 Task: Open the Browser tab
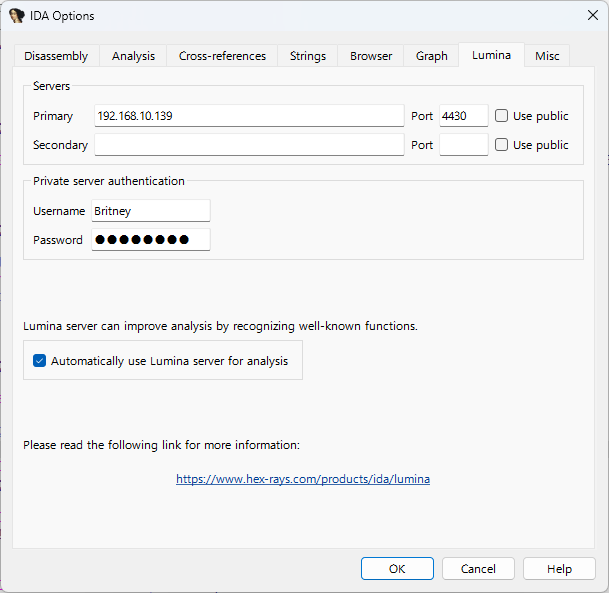[x=371, y=56]
